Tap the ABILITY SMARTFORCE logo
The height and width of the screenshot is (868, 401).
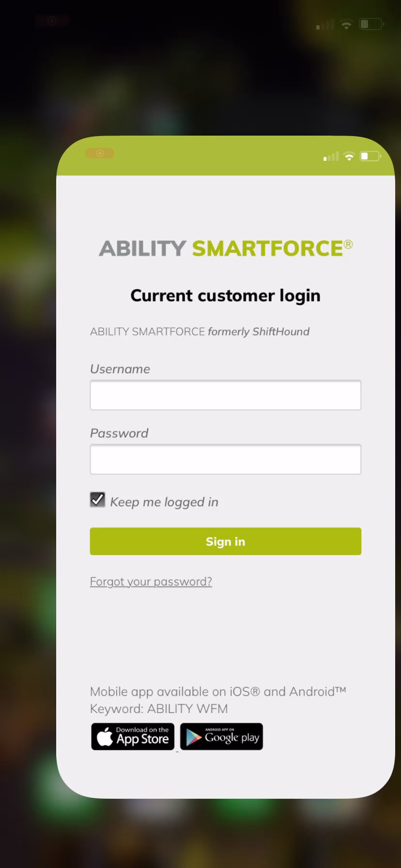click(x=226, y=248)
